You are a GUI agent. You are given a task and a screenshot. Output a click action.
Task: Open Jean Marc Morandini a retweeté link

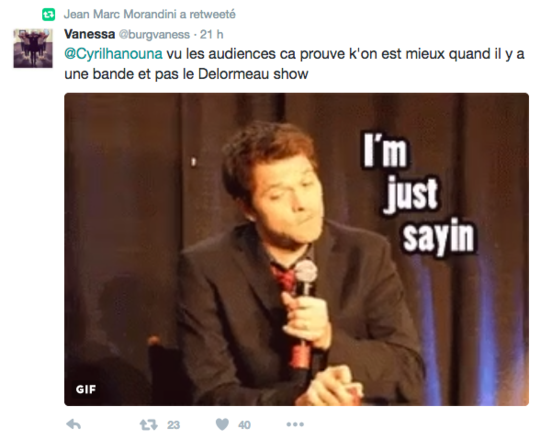click(x=149, y=14)
